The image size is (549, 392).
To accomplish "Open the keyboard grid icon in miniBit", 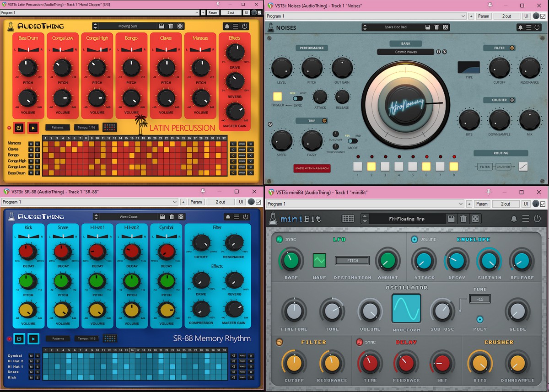I will point(348,219).
